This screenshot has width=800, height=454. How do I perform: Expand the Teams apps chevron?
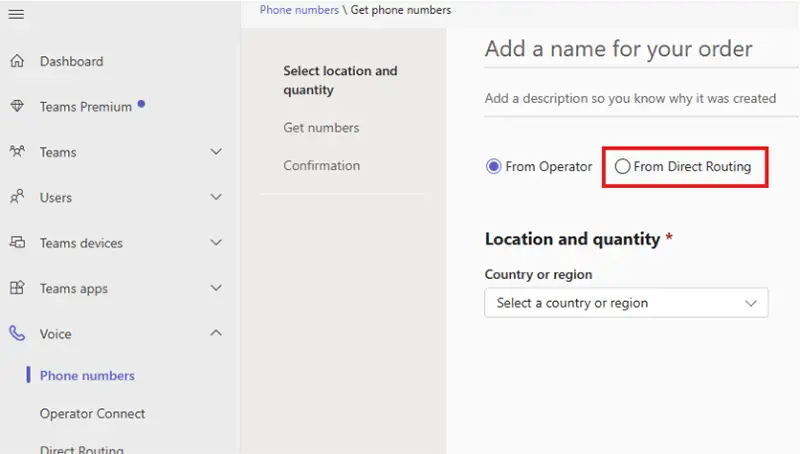216,288
